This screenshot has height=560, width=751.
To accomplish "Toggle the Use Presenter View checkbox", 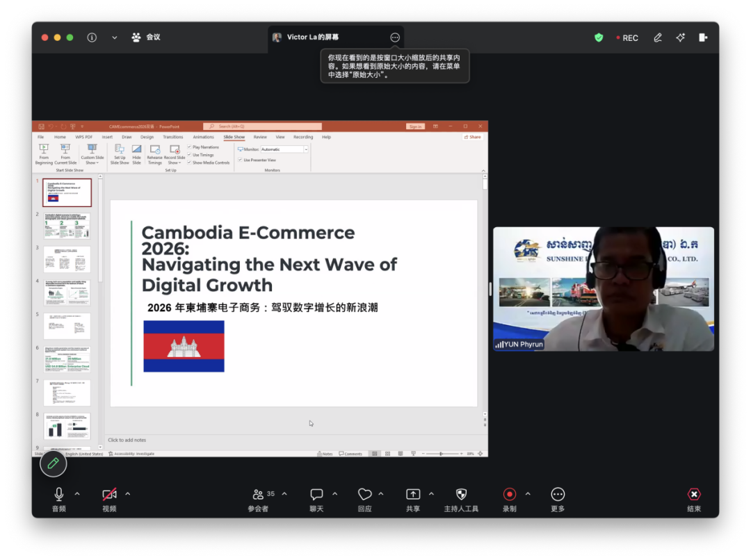I will point(240,160).
